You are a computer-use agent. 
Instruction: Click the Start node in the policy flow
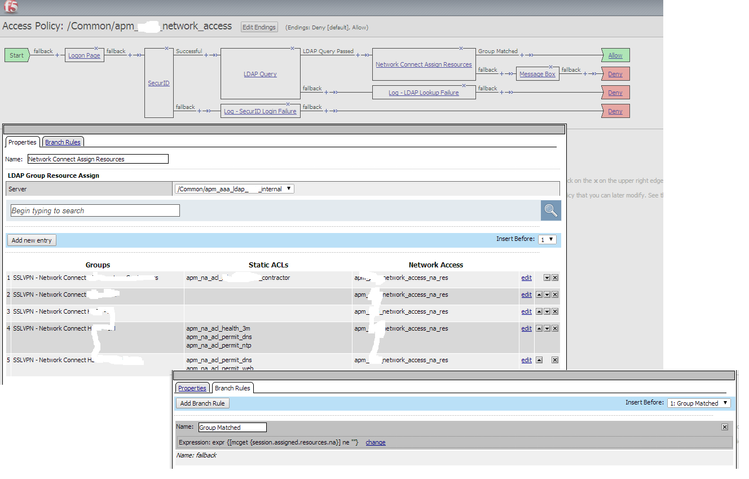click(x=17, y=55)
